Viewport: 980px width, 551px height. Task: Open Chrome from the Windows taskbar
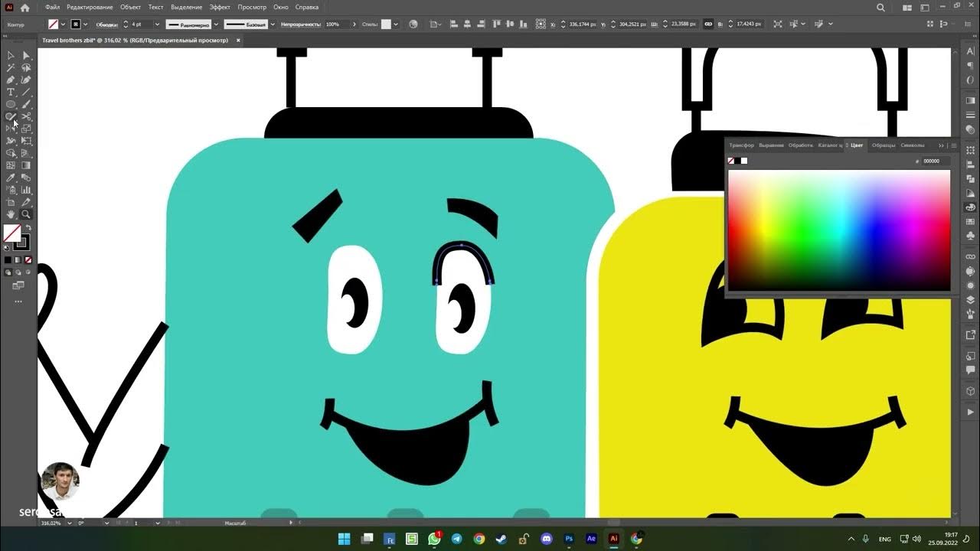pos(479,539)
